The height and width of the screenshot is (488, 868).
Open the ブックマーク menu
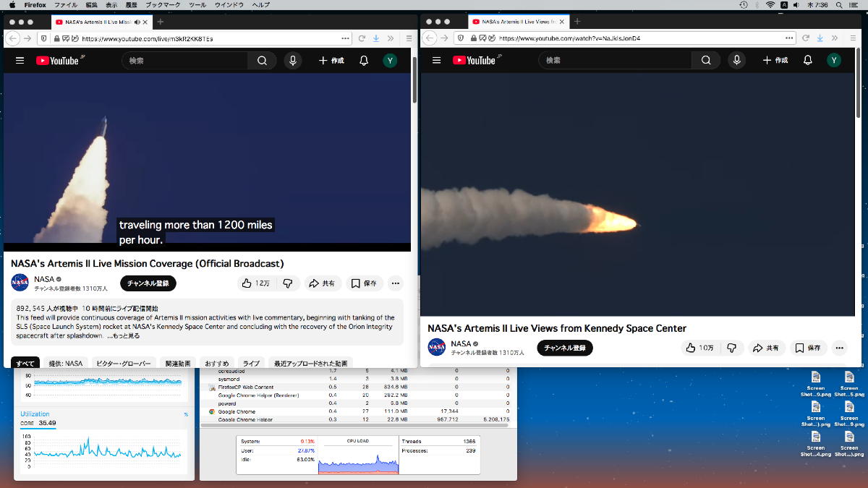click(163, 5)
